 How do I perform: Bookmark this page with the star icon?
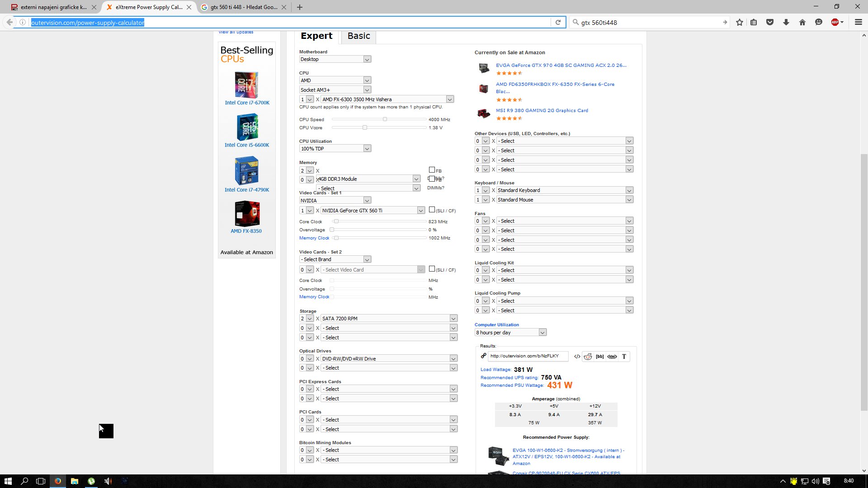[x=740, y=22]
